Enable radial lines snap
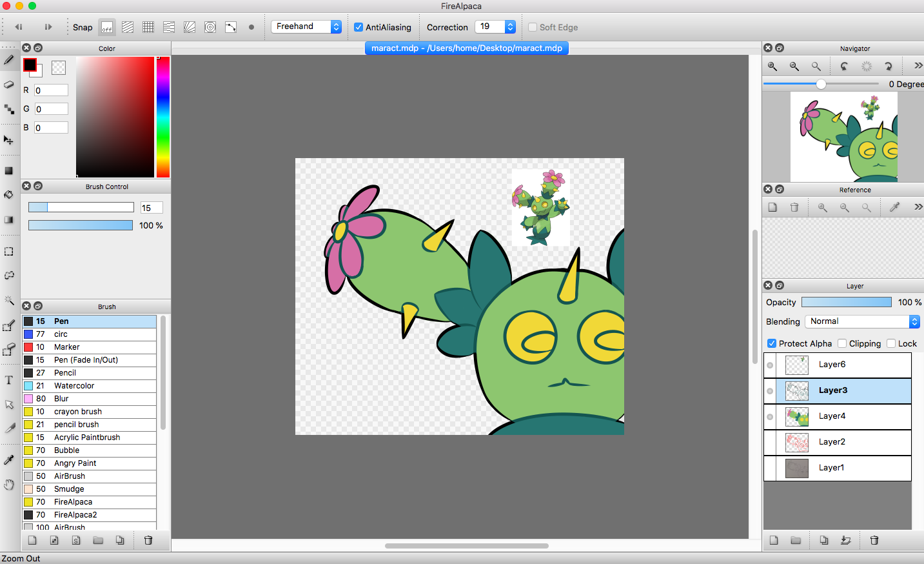This screenshot has width=924, height=564. (x=190, y=27)
